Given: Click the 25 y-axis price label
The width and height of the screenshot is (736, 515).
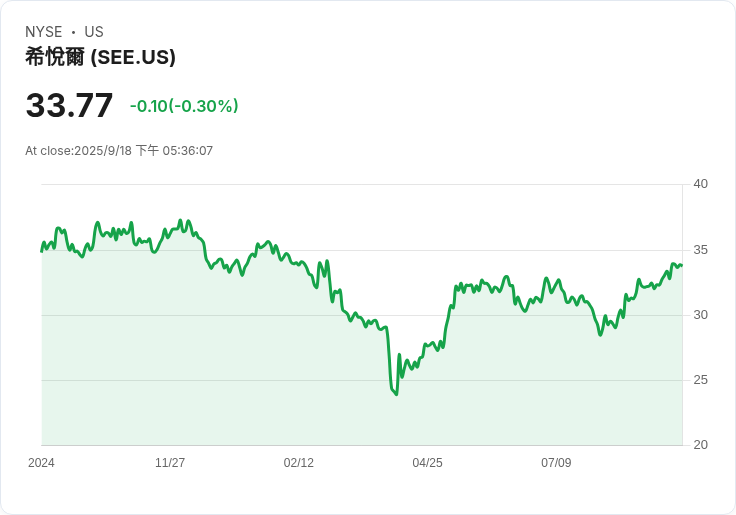Looking at the screenshot, I should 701,380.
